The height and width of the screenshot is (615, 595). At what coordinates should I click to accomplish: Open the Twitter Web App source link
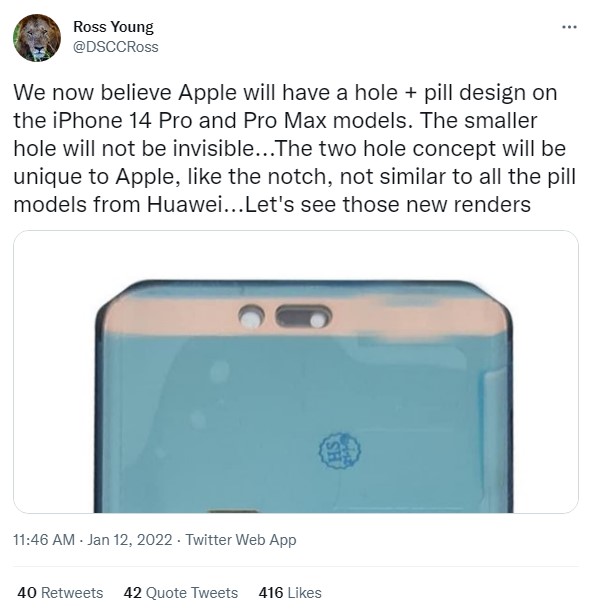[x=241, y=540]
